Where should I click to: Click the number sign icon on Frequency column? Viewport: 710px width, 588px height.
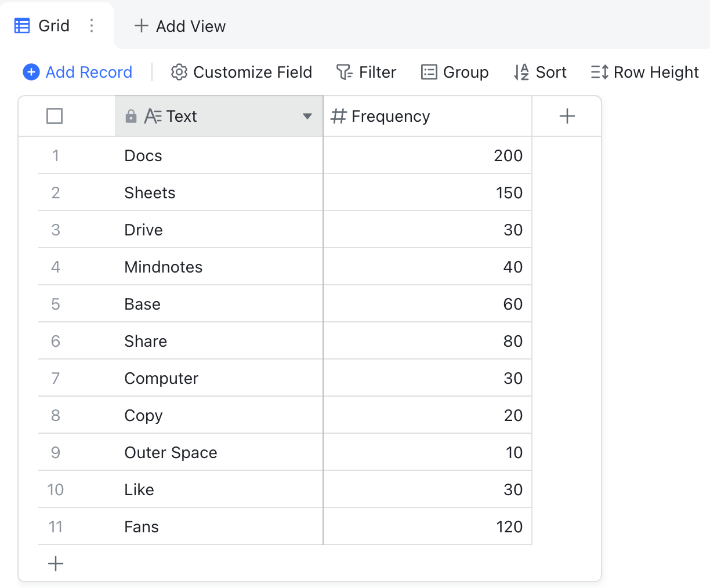pyautogui.click(x=338, y=116)
